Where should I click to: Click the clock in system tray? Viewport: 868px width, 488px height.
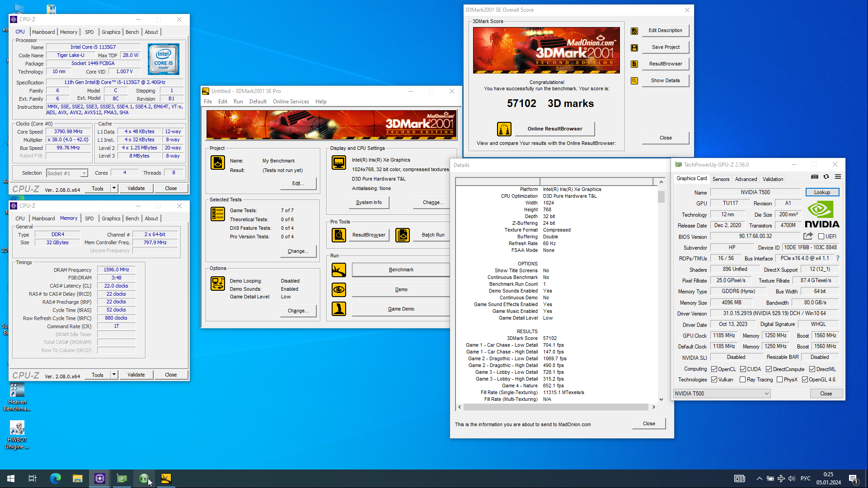(x=828, y=479)
